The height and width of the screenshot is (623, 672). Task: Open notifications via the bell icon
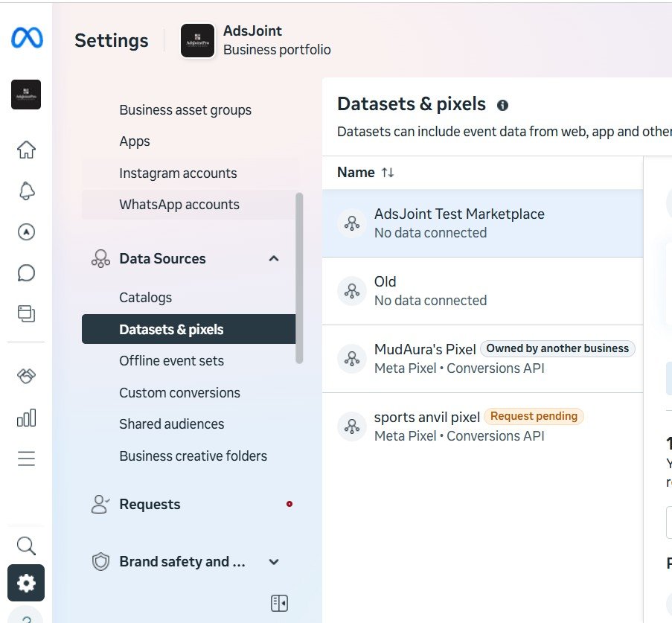(26, 191)
